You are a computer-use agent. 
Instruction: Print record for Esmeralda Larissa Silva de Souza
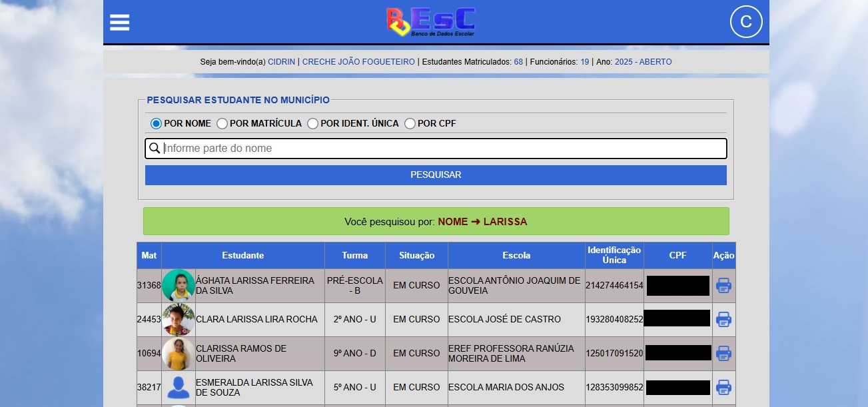(x=723, y=387)
